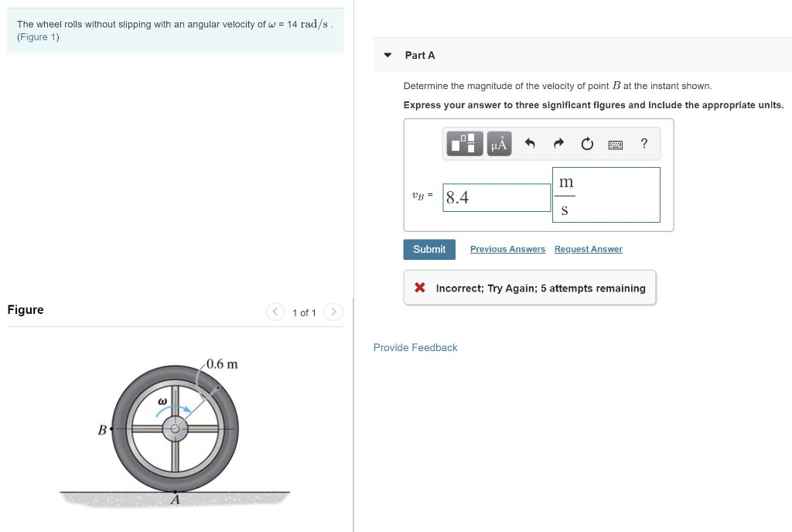Open the templates fraction tool
792x532 pixels.
pos(465,144)
